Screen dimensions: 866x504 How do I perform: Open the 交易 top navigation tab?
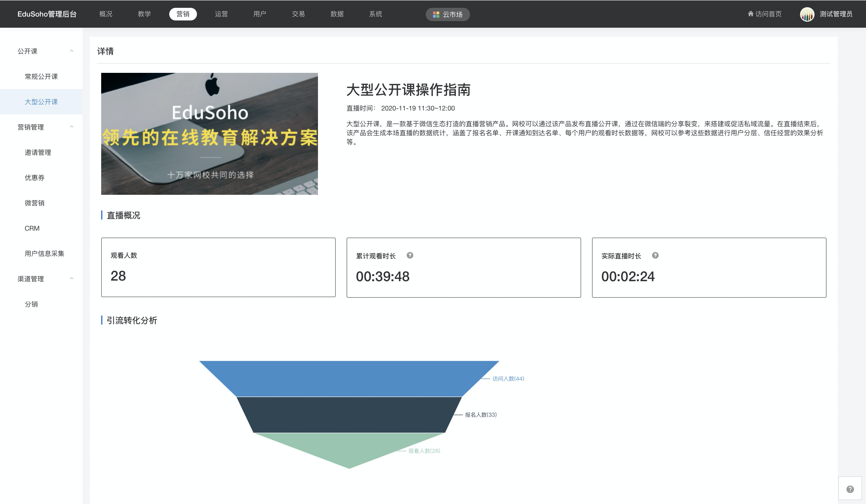click(298, 14)
